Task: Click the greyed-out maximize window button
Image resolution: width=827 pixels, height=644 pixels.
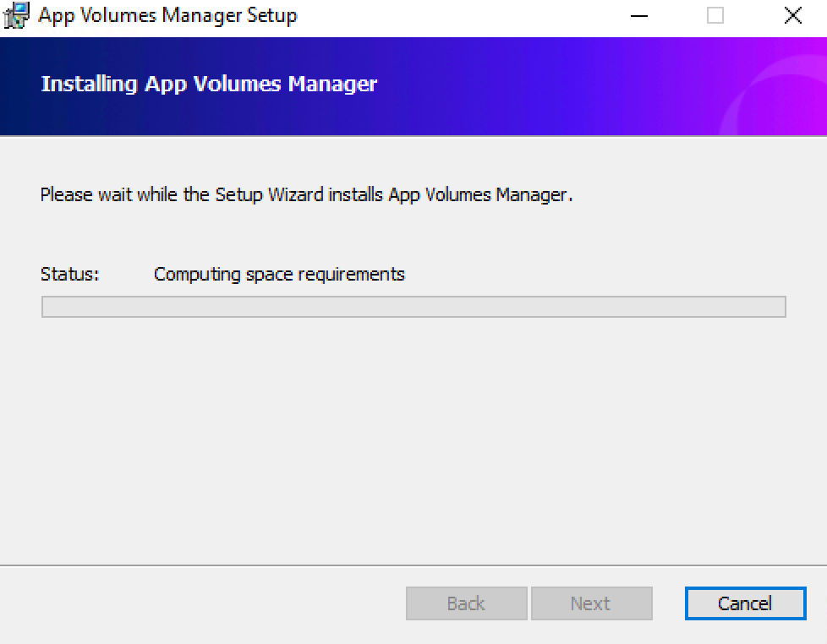Action: (715, 16)
